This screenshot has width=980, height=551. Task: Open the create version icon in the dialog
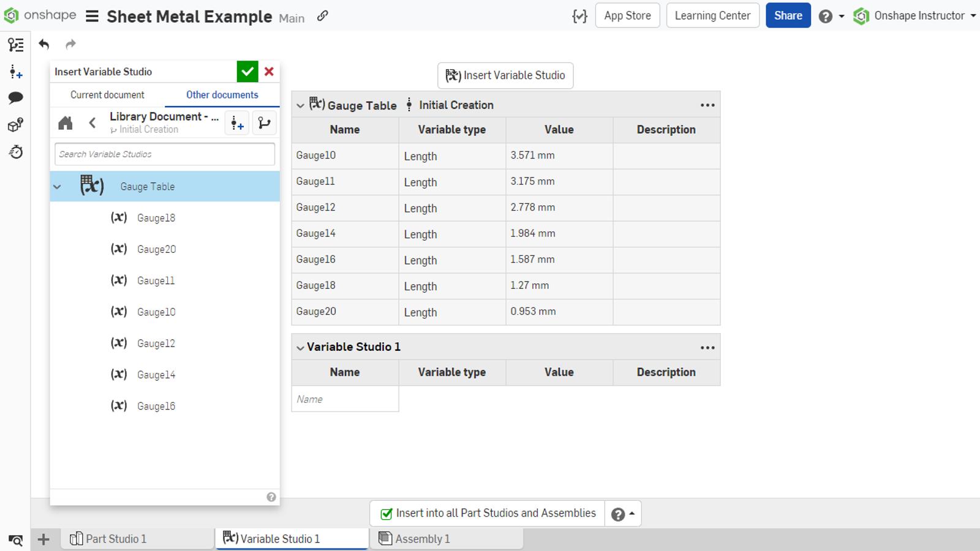(x=237, y=123)
